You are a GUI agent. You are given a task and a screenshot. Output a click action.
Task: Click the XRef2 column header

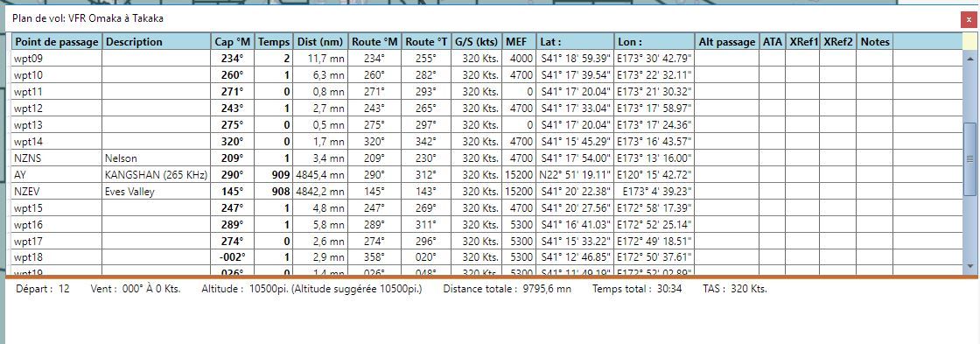pyautogui.click(x=838, y=42)
